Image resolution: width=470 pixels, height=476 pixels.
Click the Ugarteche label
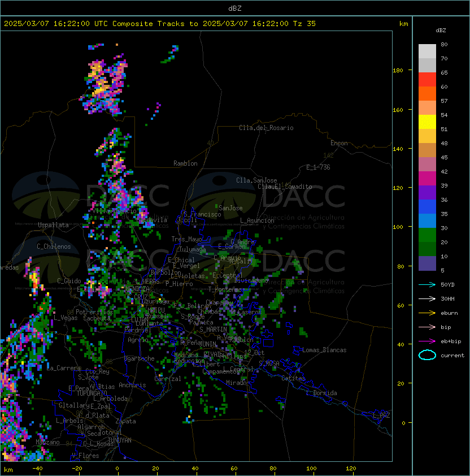140,358
